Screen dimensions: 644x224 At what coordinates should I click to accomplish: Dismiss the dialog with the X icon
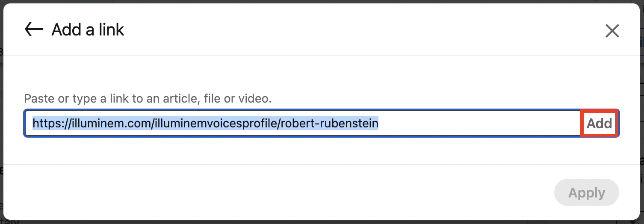coord(612,30)
